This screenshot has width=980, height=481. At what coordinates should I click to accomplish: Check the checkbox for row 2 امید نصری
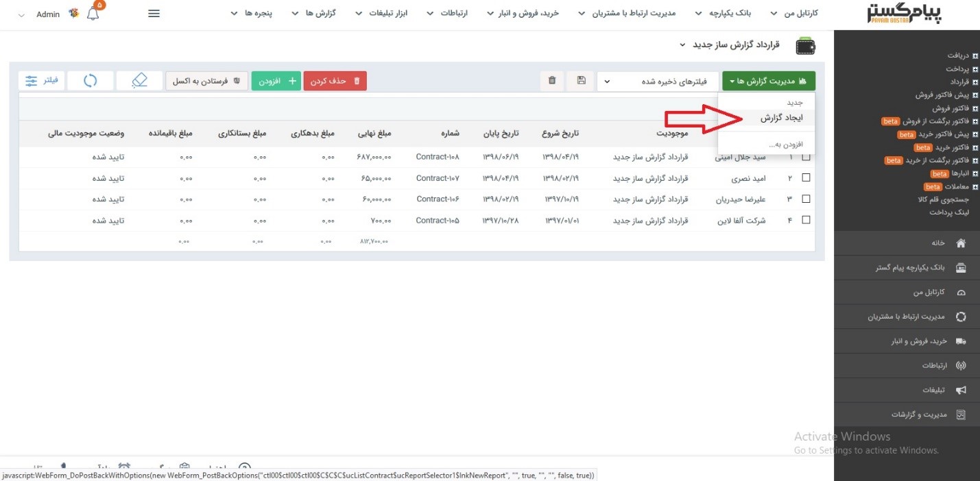click(806, 178)
